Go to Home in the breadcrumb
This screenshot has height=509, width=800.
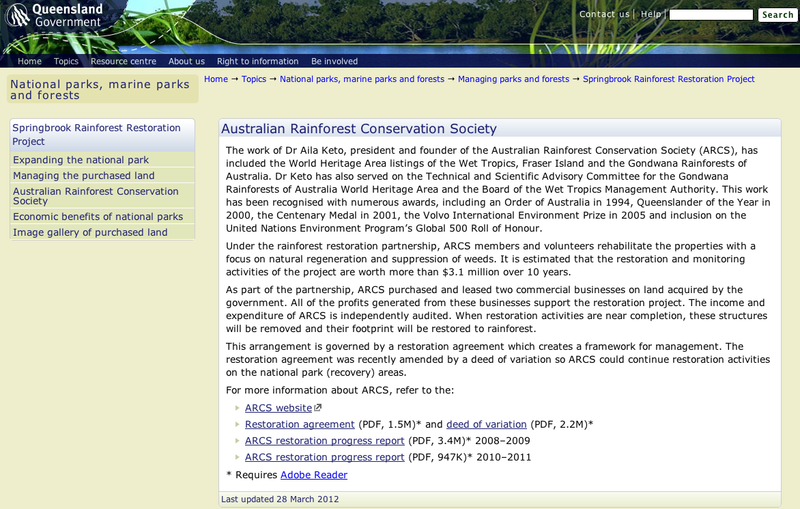click(216, 79)
